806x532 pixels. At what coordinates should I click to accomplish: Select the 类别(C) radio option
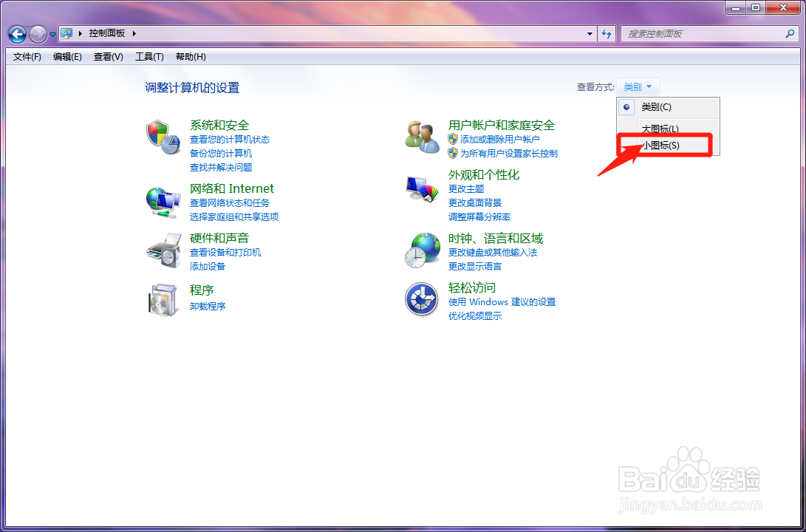click(x=668, y=107)
